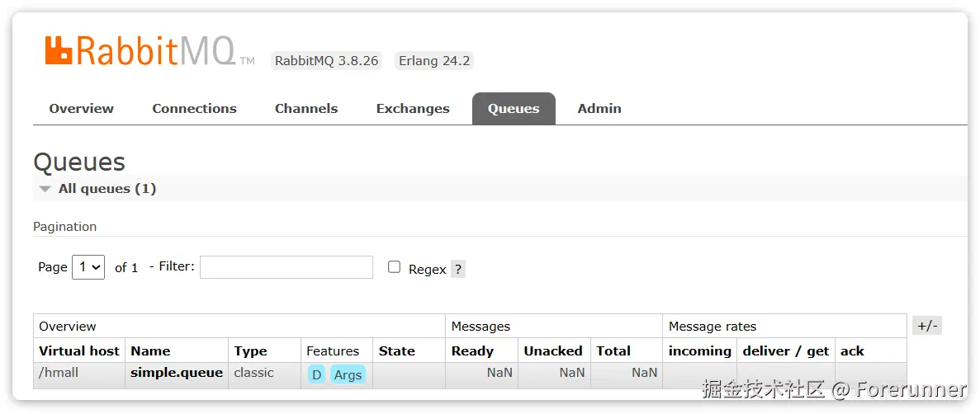This screenshot has height=414, width=980.
Task: Click in the Filter text field
Action: pos(286,267)
